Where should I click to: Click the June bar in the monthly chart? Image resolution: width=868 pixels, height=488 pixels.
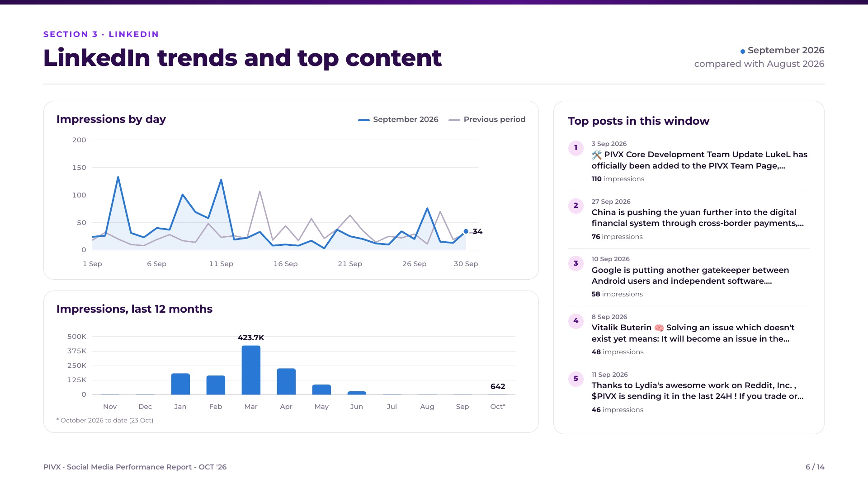pyautogui.click(x=357, y=393)
